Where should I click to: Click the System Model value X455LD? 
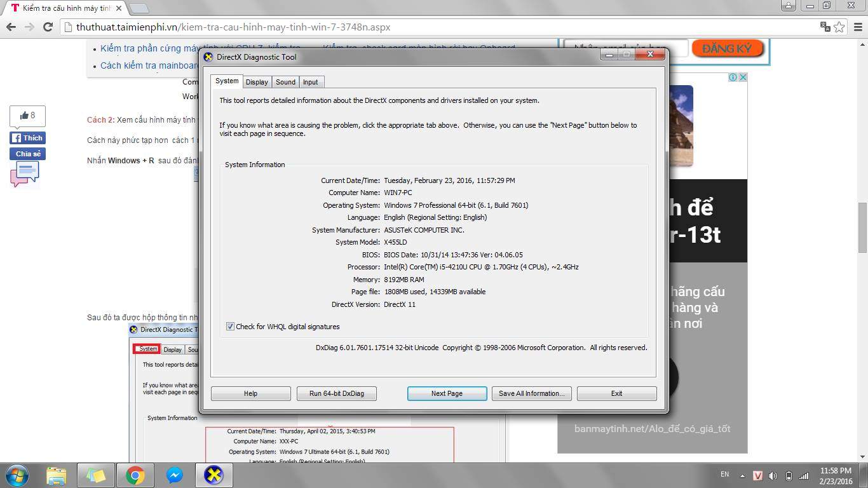pos(395,242)
